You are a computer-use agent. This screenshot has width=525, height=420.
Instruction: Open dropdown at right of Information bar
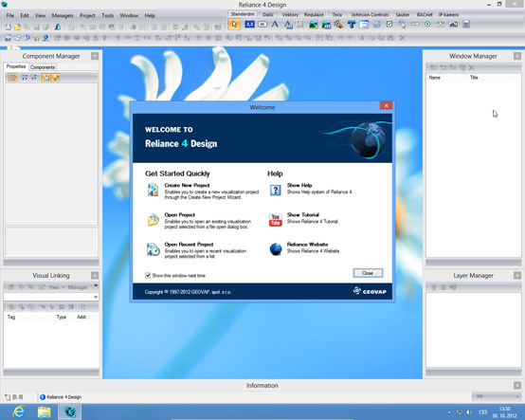(x=517, y=396)
